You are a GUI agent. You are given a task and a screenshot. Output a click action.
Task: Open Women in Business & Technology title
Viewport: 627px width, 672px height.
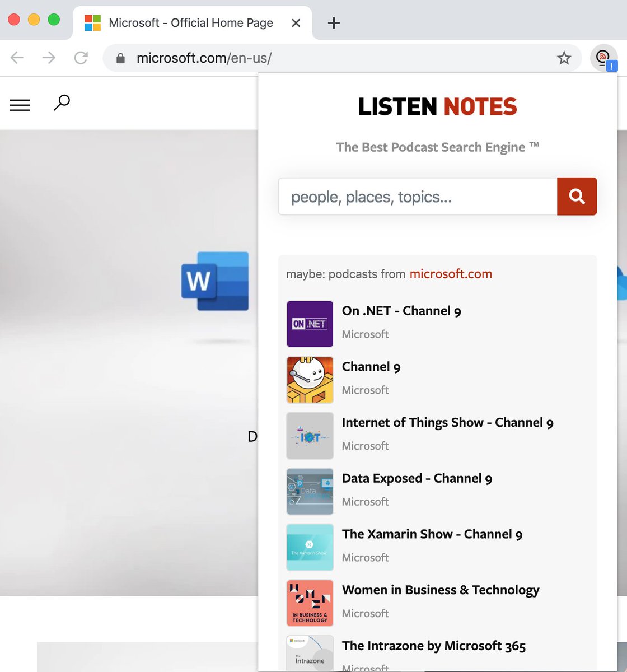tap(441, 590)
